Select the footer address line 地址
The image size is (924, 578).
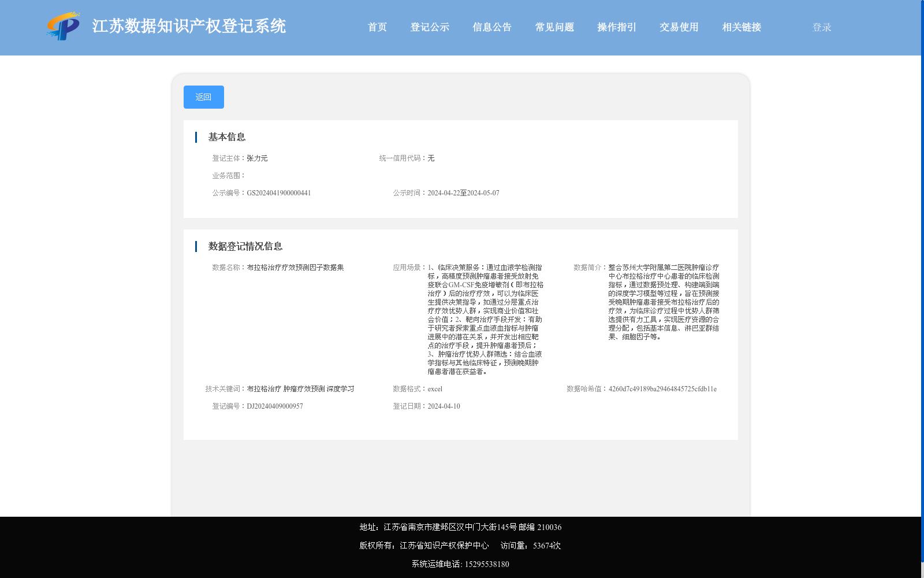pos(460,527)
